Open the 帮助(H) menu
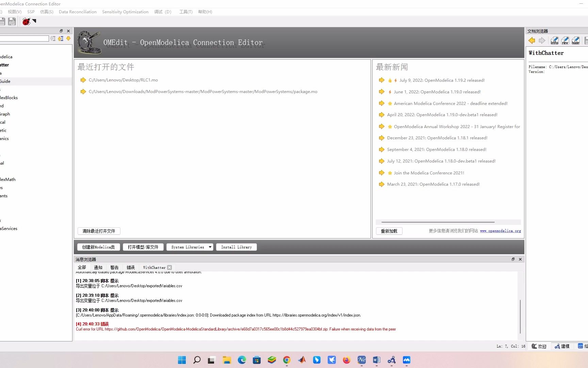Screen dimensions: 588x368 coord(205,12)
